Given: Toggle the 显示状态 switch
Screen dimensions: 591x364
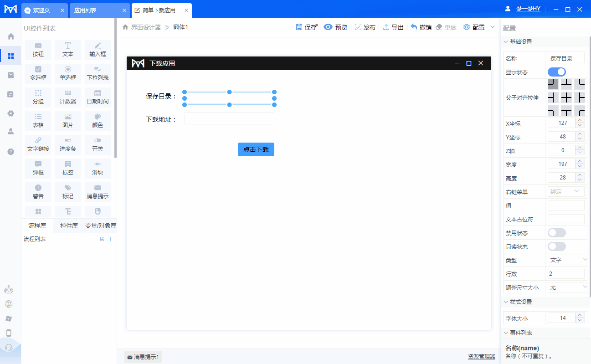Looking at the screenshot, I should pos(557,72).
